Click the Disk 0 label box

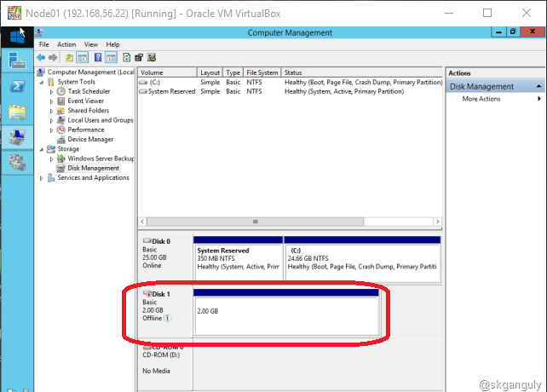click(x=165, y=258)
